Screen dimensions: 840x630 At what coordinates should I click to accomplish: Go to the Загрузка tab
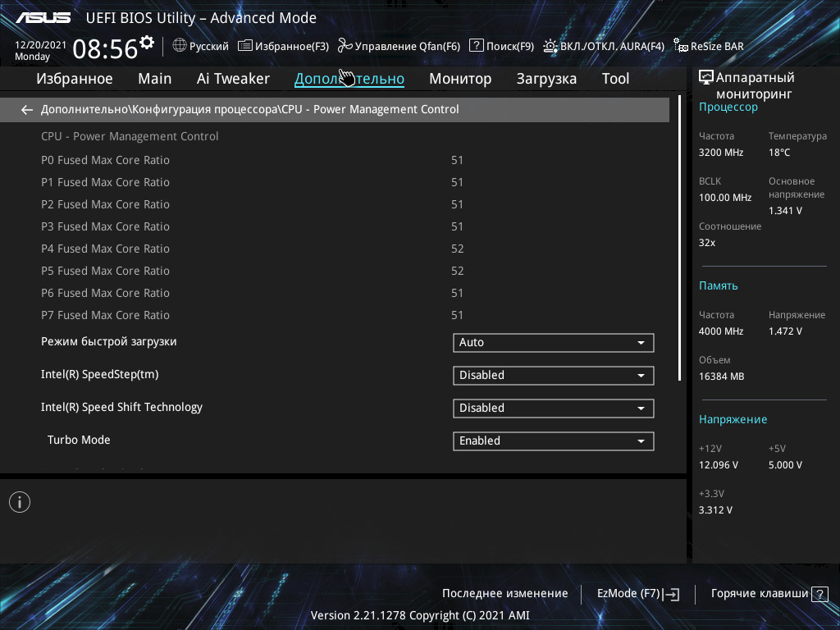point(546,79)
